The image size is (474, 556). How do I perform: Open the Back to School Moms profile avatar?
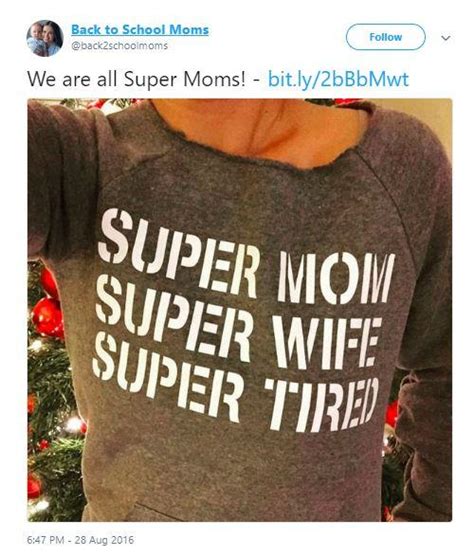coord(45,38)
